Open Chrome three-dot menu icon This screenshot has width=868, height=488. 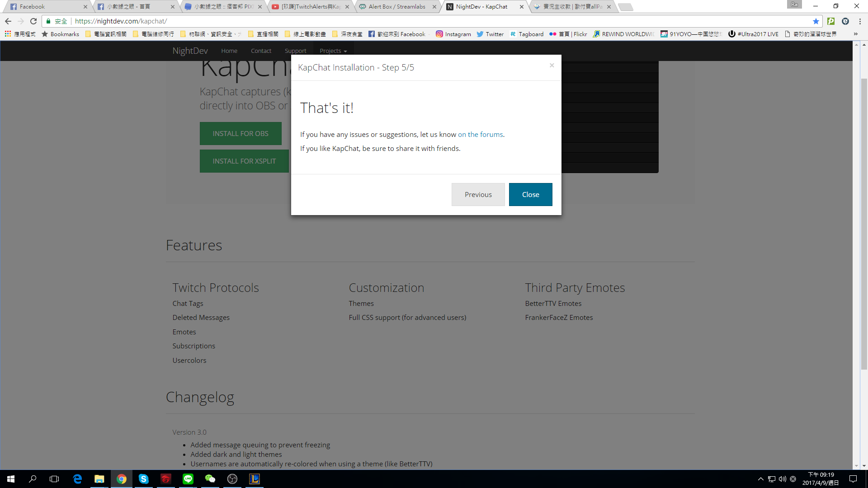click(x=860, y=21)
